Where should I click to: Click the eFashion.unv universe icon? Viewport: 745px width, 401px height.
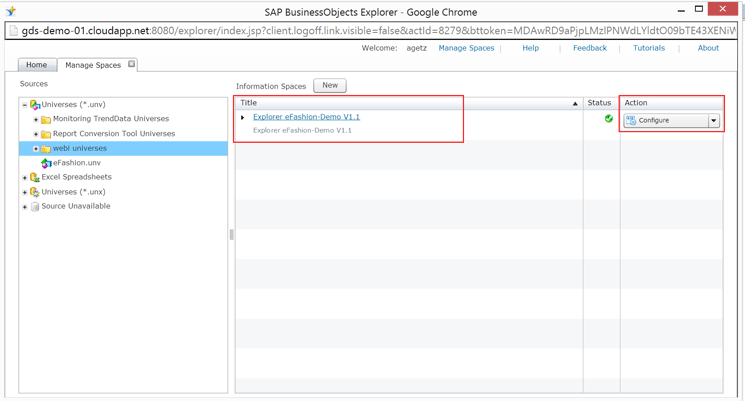point(46,163)
